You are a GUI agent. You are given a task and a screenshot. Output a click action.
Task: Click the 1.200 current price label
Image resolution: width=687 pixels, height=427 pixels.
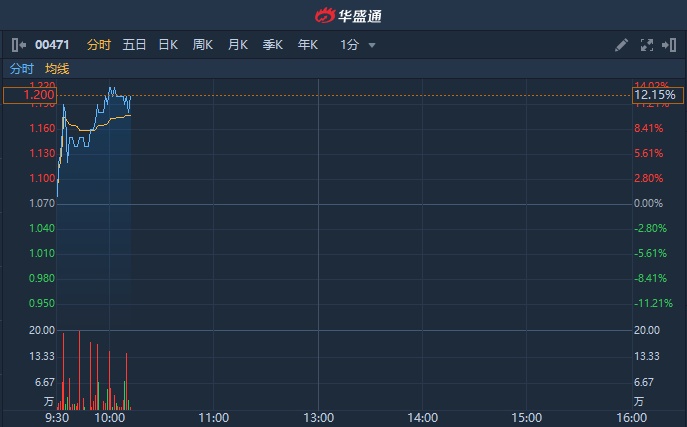click(30, 95)
